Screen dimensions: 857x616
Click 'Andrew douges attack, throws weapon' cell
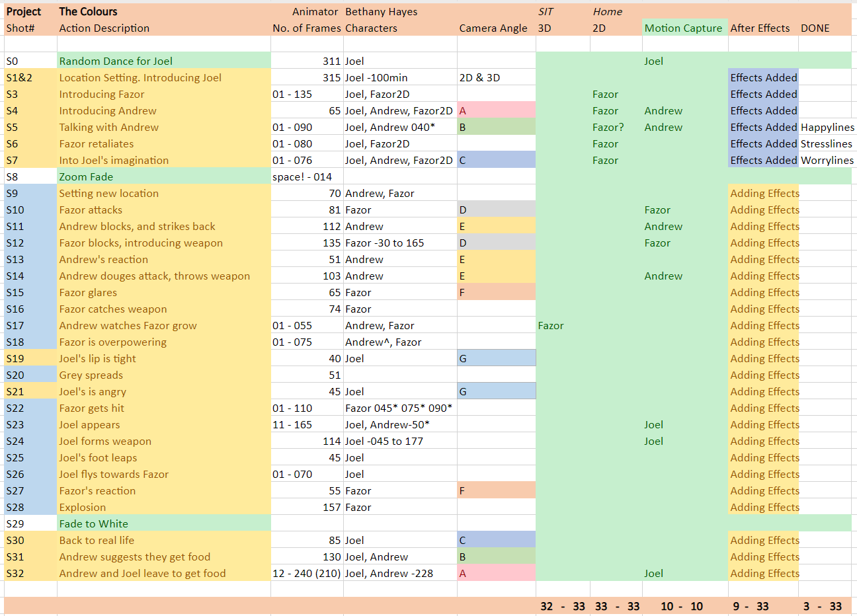click(x=164, y=276)
